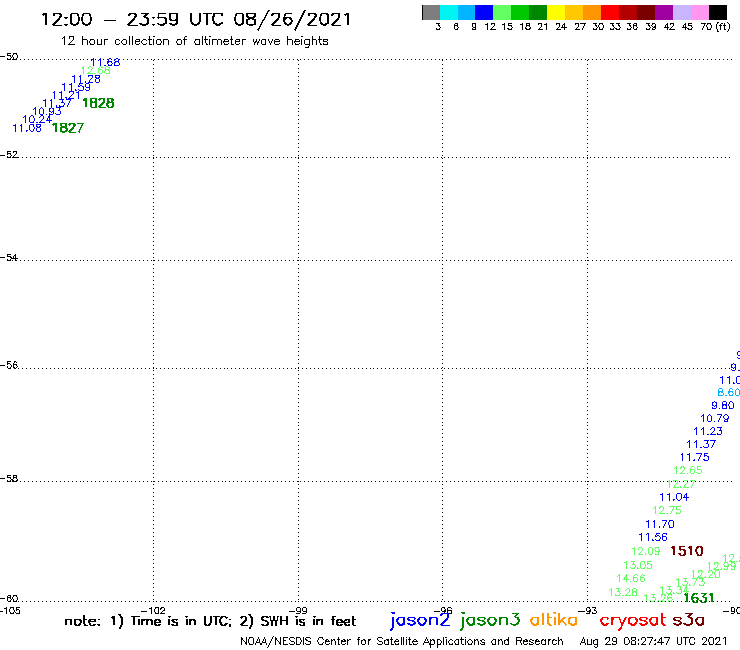Image resolution: width=740 pixels, height=650 pixels.
Task: Pick the orange legend swatch
Action: (x=592, y=13)
